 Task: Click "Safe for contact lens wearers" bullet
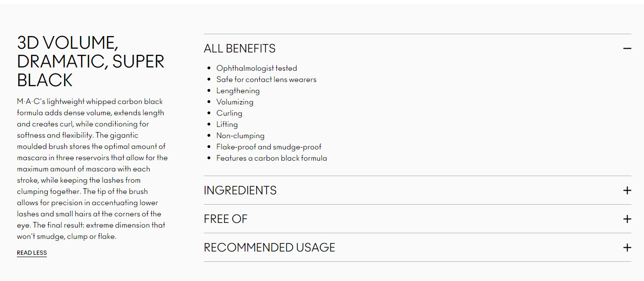(x=266, y=80)
